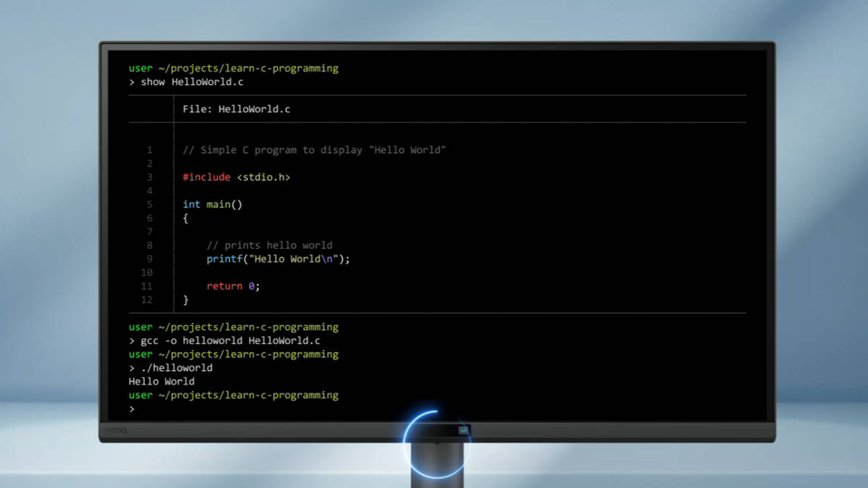Screen dimensions: 868x488
Task: Click the 'return 0;' statement
Action: [x=233, y=286]
